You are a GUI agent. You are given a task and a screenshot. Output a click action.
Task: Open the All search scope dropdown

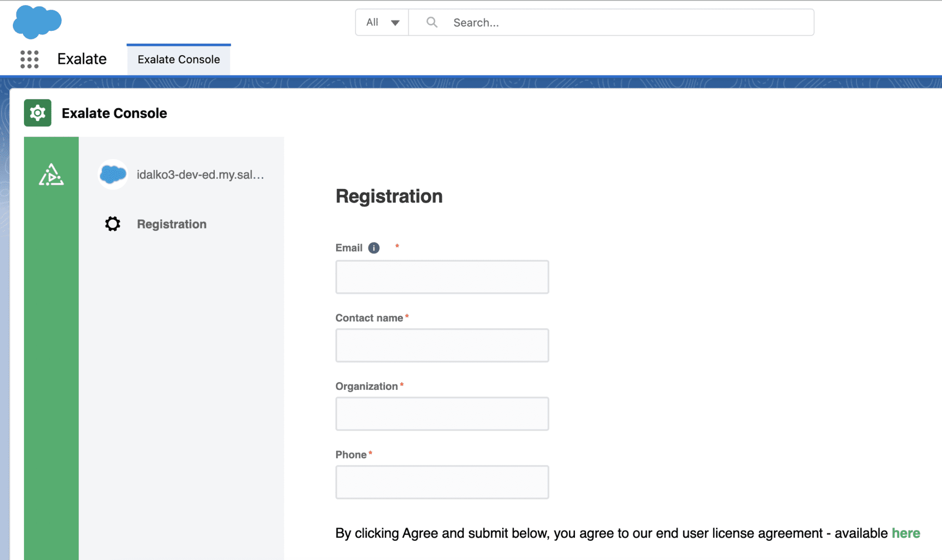tap(381, 22)
